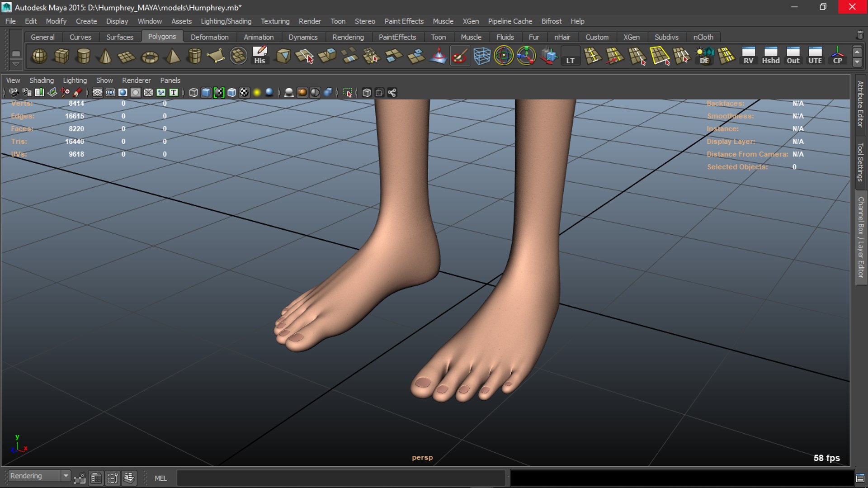Image resolution: width=868 pixels, height=488 pixels.
Task: Click the status line toggle button beside Rendering
Action: coord(80,478)
